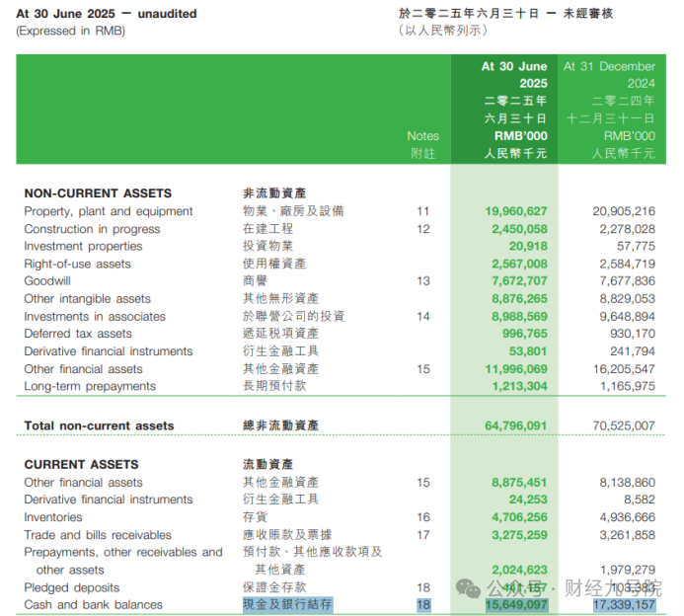Image resolution: width=684 pixels, height=616 pixels.
Task: Select value 2,024,623
Action: pos(519,571)
